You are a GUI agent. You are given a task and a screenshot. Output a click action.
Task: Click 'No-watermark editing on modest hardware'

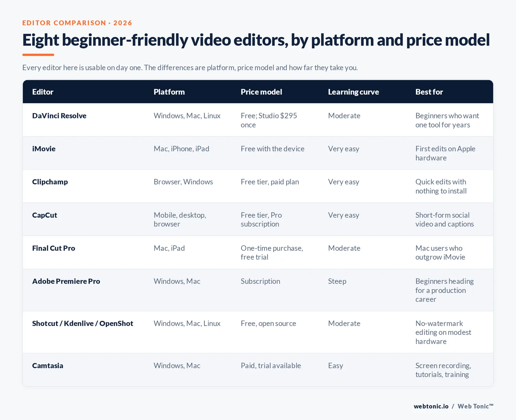(x=443, y=333)
